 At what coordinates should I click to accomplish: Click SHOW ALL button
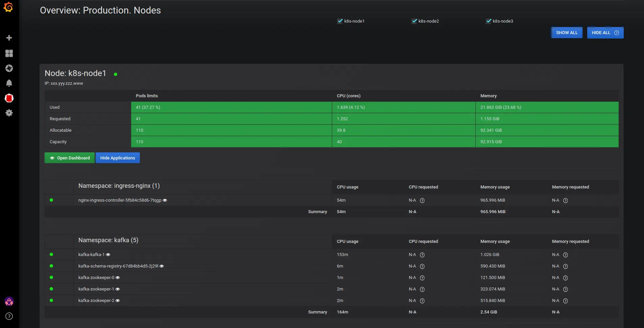566,32
